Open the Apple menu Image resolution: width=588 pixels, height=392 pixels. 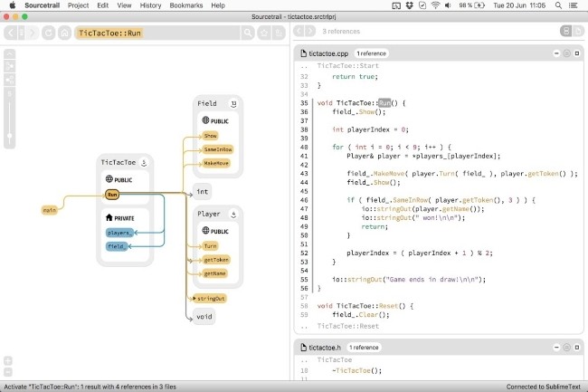tap(13, 5)
